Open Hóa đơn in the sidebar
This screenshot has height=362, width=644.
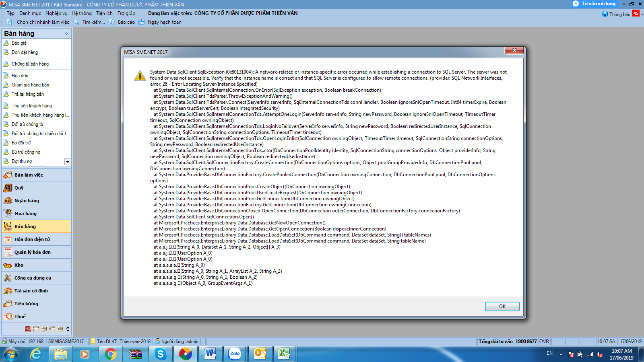(20, 76)
